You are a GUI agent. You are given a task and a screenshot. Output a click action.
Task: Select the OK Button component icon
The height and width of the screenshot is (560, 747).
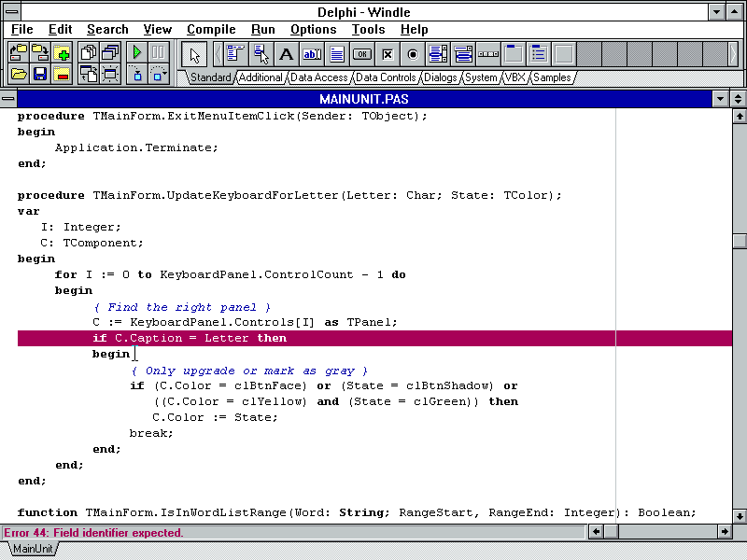(x=362, y=54)
